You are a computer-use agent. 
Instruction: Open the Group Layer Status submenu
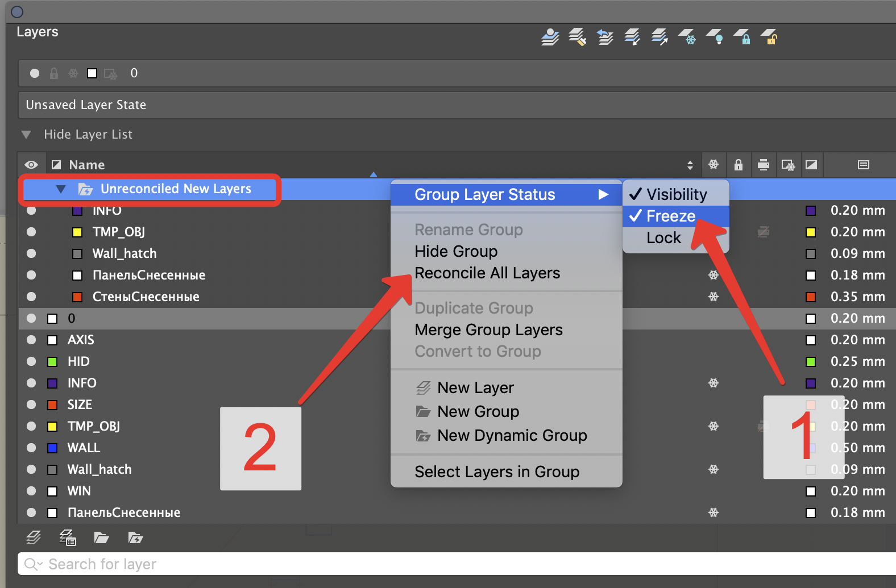coord(505,195)
